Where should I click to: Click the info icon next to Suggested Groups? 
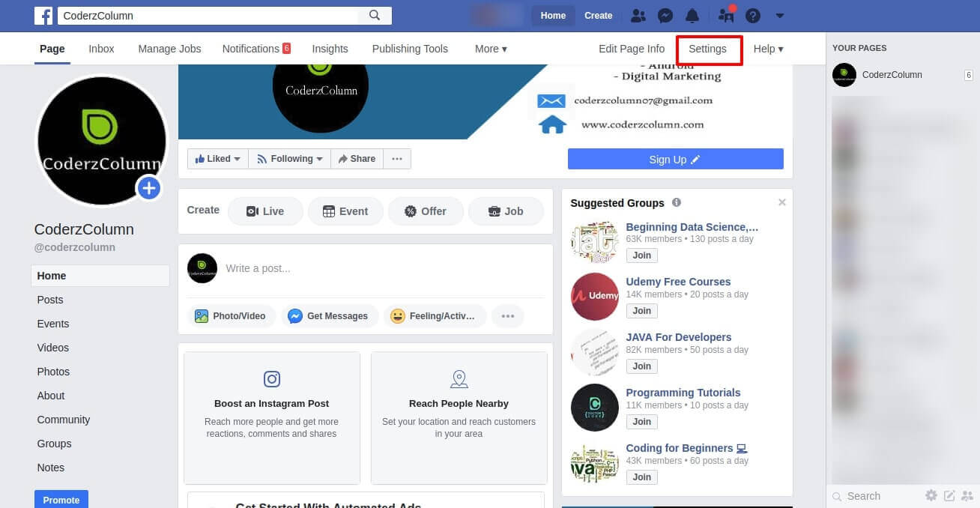pos(677,202)
